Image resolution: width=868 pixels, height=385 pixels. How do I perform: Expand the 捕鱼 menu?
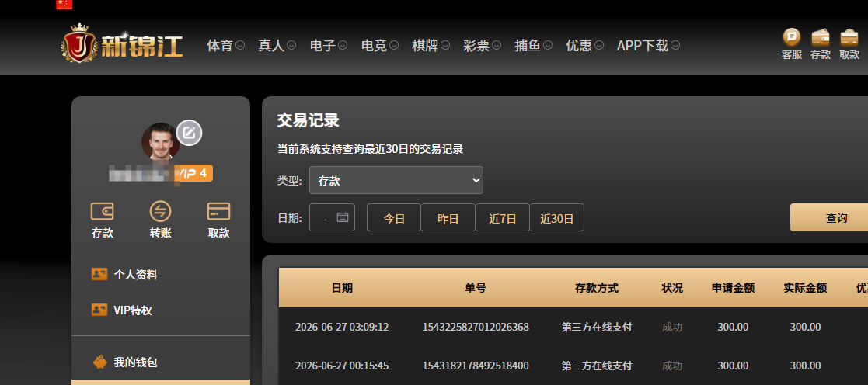534,45
